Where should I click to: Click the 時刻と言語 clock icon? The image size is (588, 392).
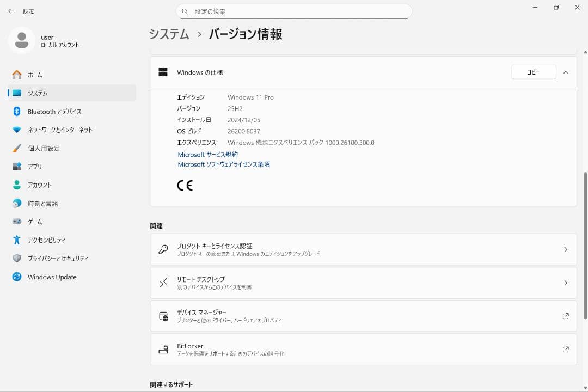(17, 203)
